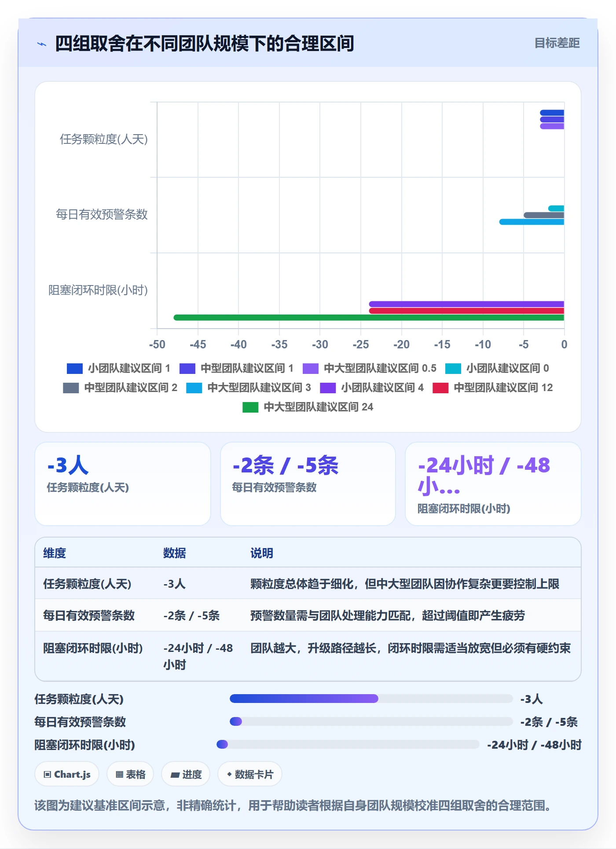Image resolution: width=616 pixels, height=849 pixels.
Task: Click the 任务颗粒度(人天) progress bar
Action: click(371, 699)
